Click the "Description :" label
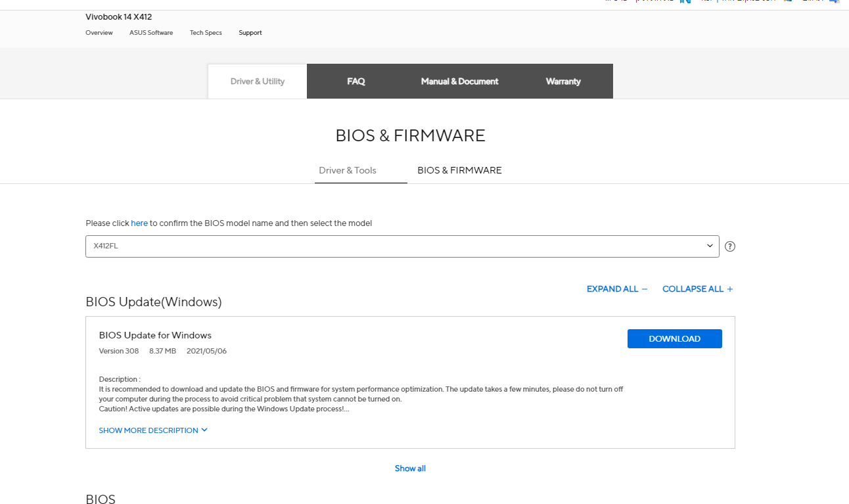The height and width of the screenshot is (504, 849). coord(120,379)
